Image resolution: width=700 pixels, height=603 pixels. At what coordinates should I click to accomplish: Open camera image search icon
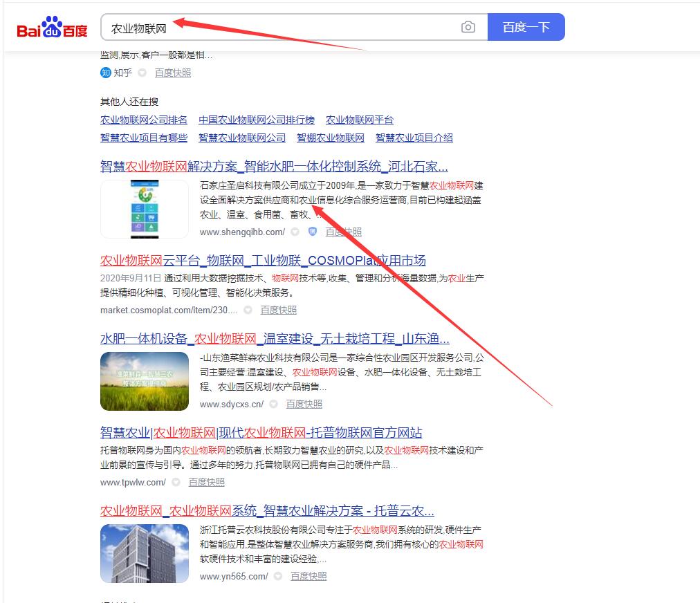click(x=468, y=27)
